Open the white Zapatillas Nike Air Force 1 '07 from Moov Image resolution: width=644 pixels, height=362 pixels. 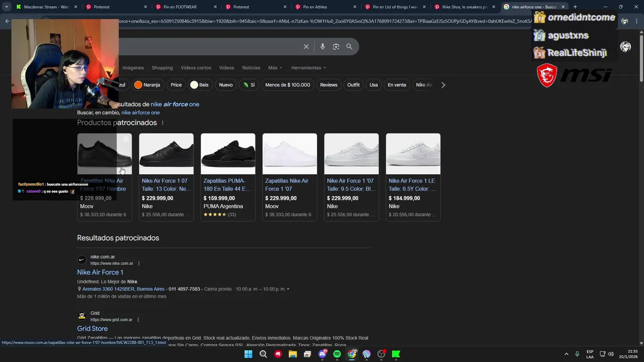(x=290, y=177)
